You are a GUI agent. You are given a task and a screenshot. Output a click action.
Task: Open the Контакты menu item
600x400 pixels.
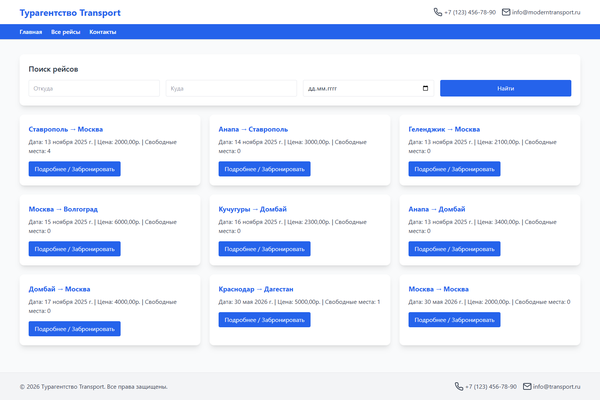(x=103, y=32)
